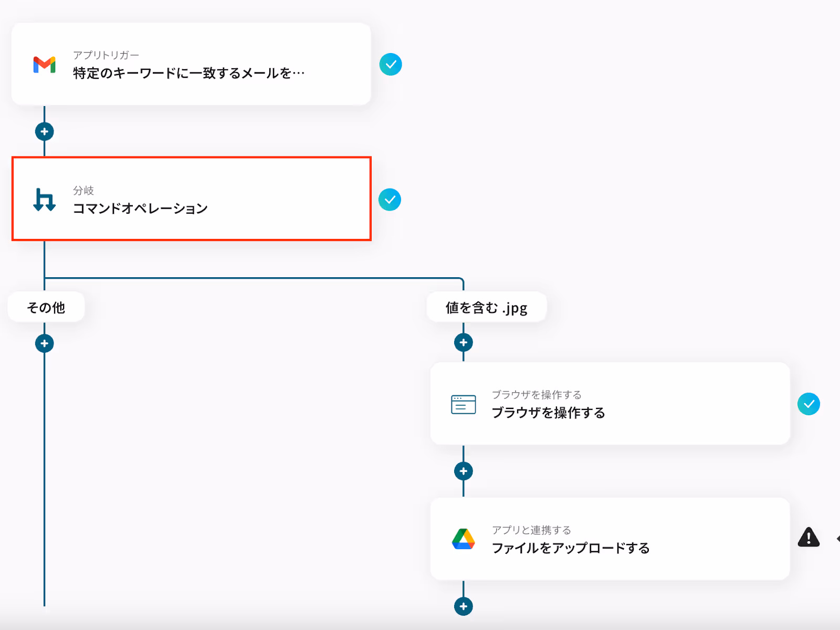This screenshot has width=840, height=630.
Task: Open the コマンドオペレーション branch step
Action: [x=192, y=199]
